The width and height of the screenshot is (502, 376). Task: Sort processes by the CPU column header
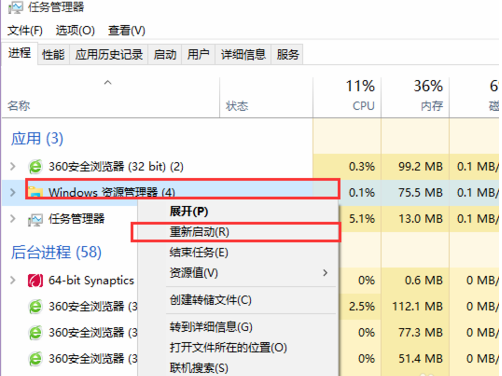click(x=347, y=97)
